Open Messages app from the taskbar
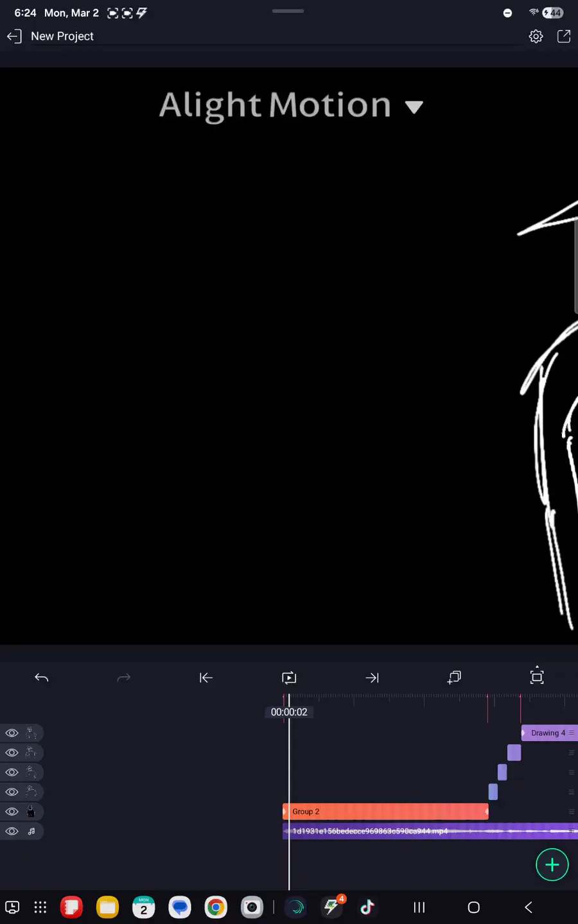 click(x=180, y=907)
